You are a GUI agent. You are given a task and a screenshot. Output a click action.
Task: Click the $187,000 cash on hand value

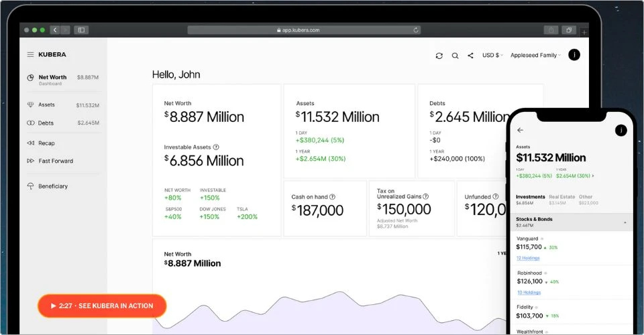(x=317, y=210)
